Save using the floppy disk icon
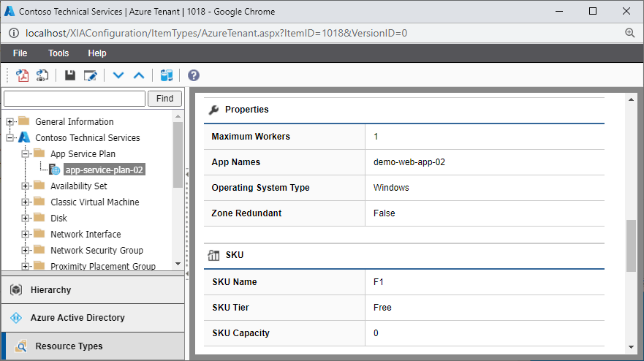Screen dimensions: 644x361 [x=70, y=75]
